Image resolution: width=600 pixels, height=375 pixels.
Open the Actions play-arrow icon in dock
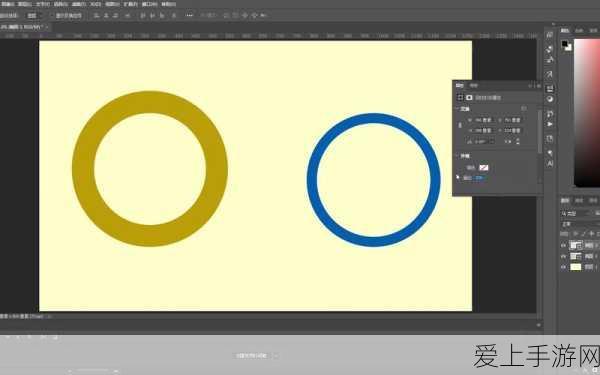pyautogui.click(x=550, y=124)
